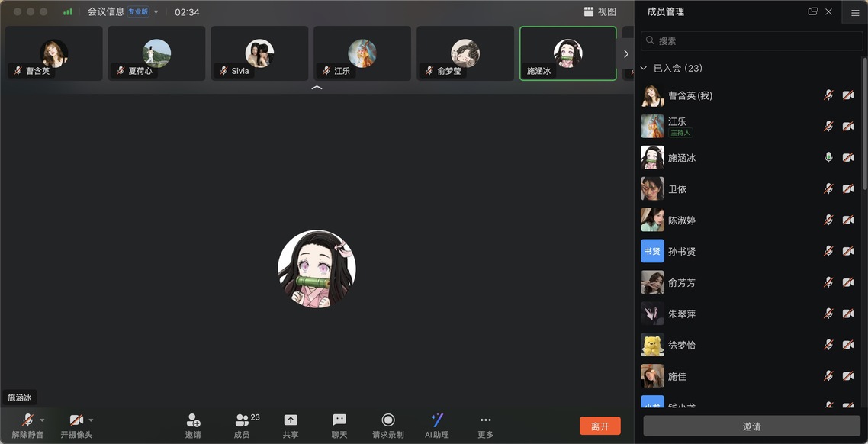Click the large speaker avatar in main view
The image size is (868, 444).
click(317, 269)
